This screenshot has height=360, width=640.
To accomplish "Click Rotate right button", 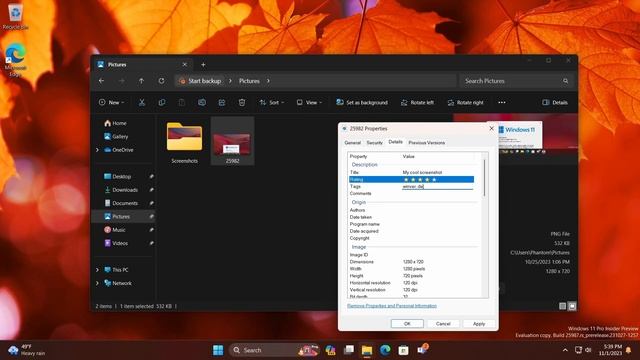I will click(x=466, y=102).
